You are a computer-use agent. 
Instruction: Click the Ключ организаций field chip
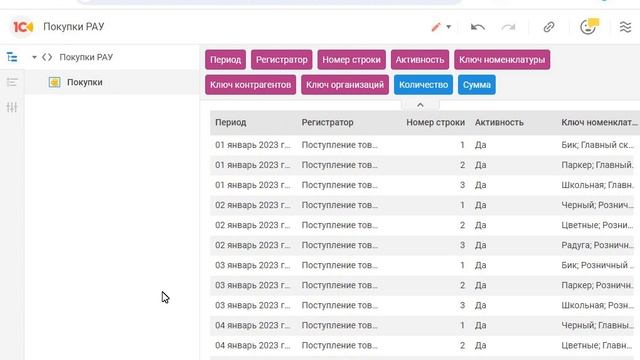(x=345, y=84)
